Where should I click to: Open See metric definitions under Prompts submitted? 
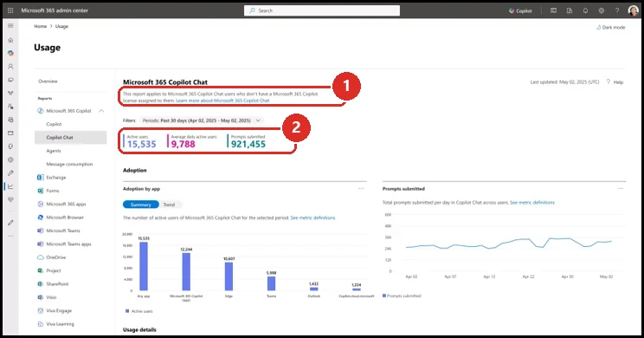point(532,203)
